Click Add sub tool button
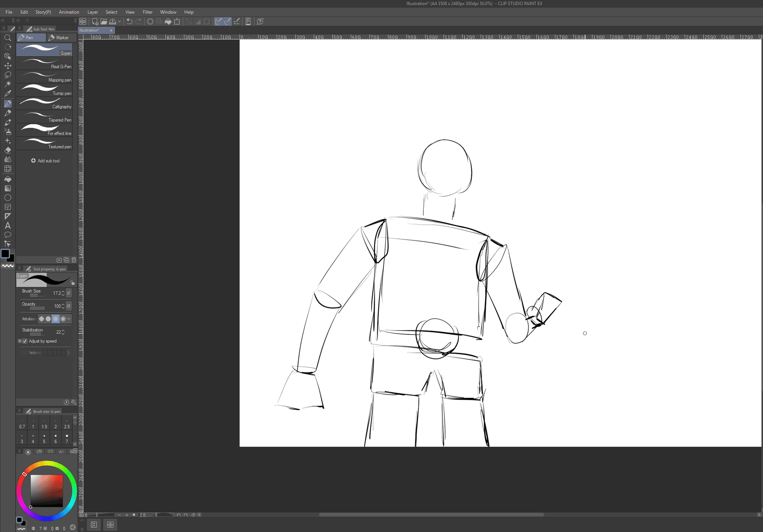Viewport: 763px width, 532px height. point(45,161)
